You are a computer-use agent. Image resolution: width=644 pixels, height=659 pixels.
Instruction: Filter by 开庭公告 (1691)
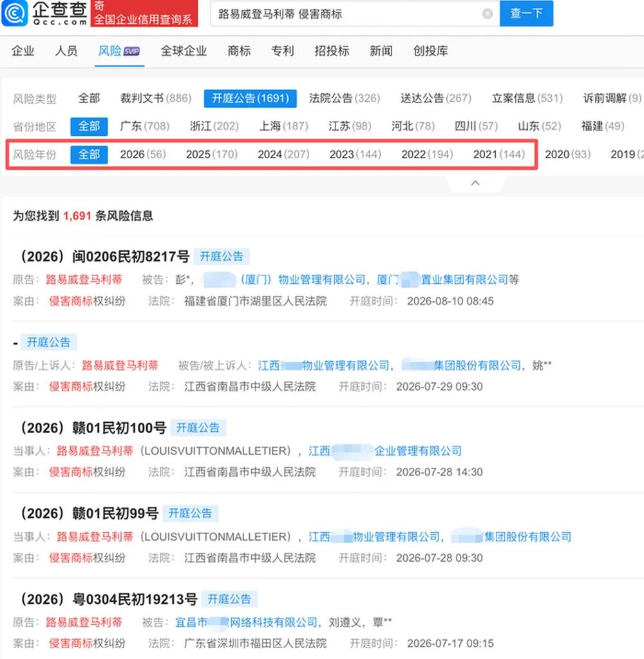coord(251,98)
